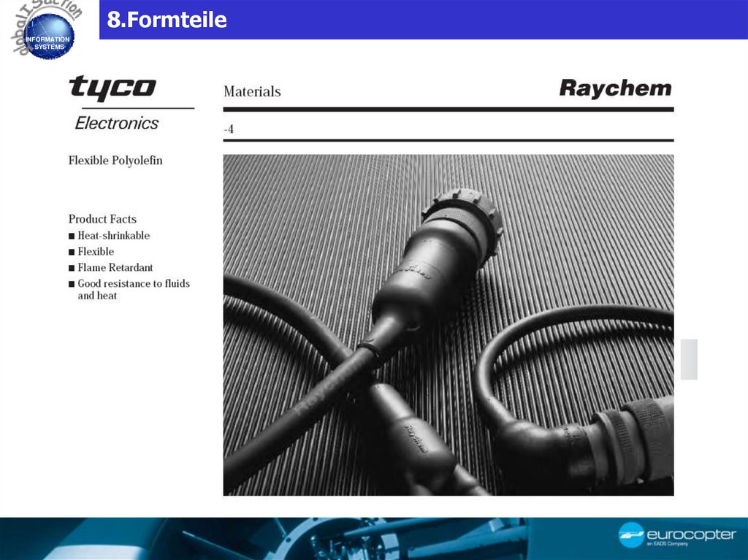Click the gray slider handle on the right edge
This screenshot has height=560, width=748.
coord(687,358)
